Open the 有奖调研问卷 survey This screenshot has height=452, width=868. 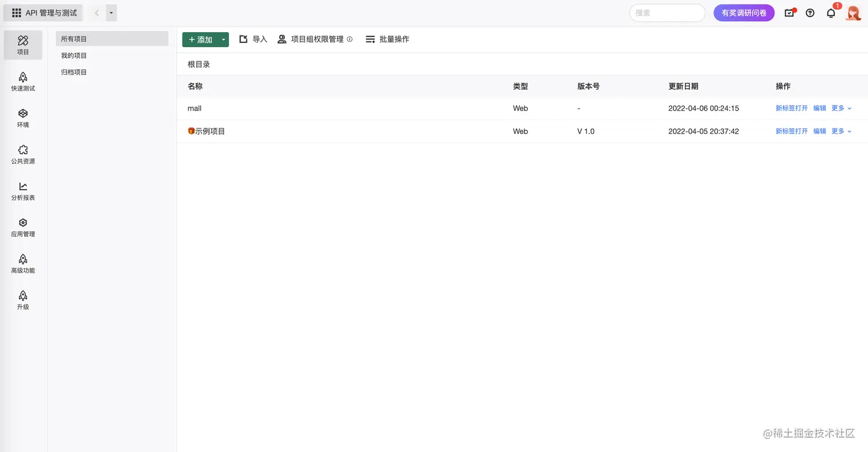pyautogui.click(x=744, y=13)
